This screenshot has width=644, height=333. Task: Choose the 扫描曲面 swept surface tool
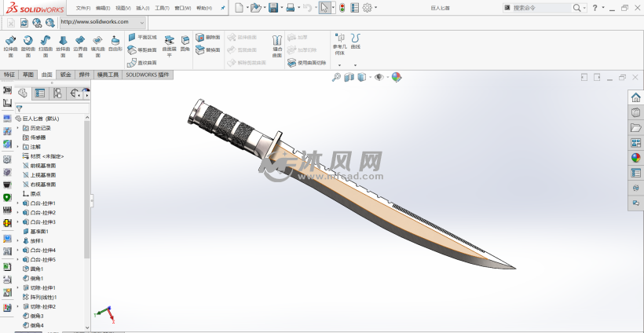click(46, 46)
